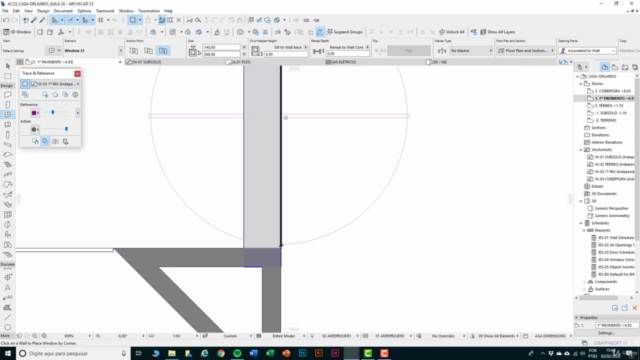Select the Circle tool in the toolbox

[x=7, y=327]
